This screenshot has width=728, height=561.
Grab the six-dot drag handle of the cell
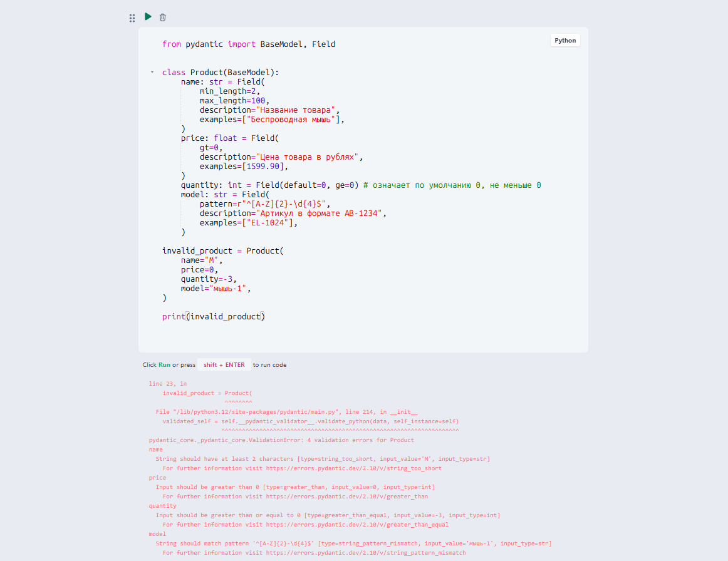132,18
